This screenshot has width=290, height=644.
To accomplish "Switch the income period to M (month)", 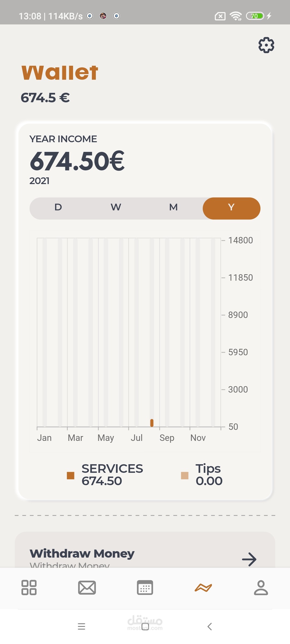I will coord(173,207).
